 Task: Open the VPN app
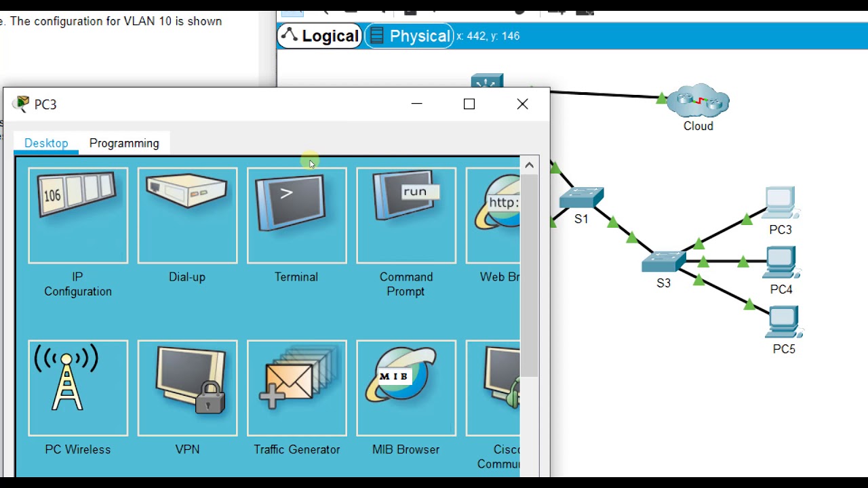pos(187,388)
